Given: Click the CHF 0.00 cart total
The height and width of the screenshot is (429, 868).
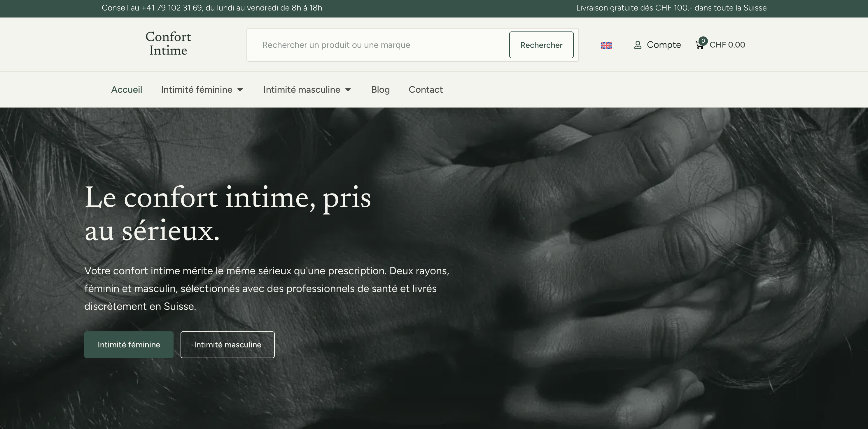Looking at the screenshot, I should click(727, 45).
